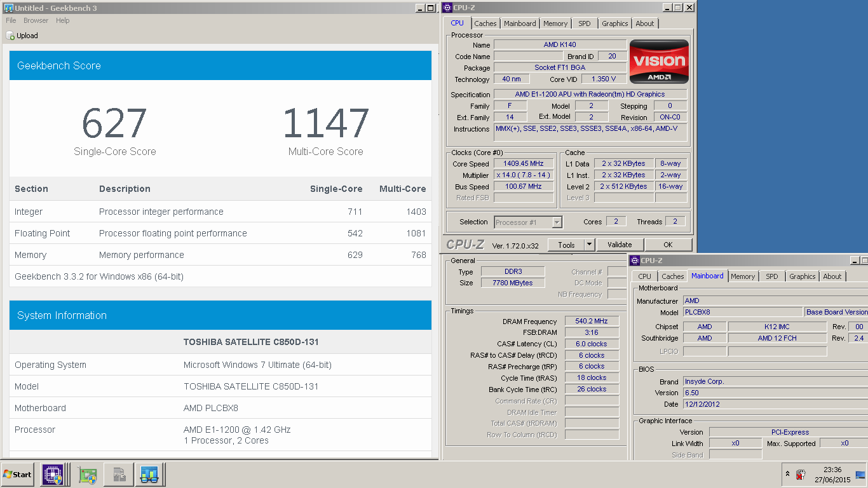Click the CAS# Latency value 6.0 clocks

592,344
